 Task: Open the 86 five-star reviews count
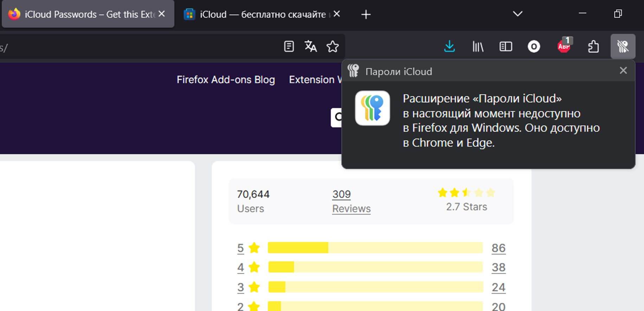click(498, 248)
